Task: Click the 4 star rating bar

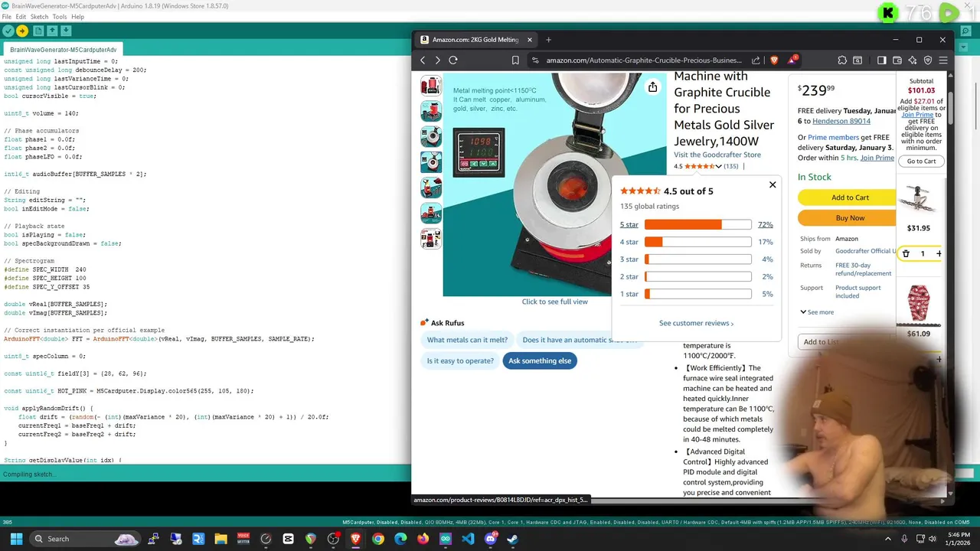Action: 697,242
